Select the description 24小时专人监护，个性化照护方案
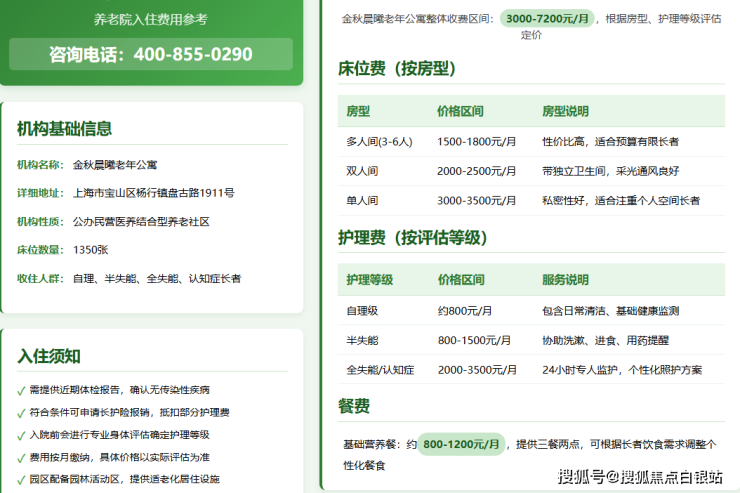740x493 pixels. pyautogui.click(x=622, y=370)
